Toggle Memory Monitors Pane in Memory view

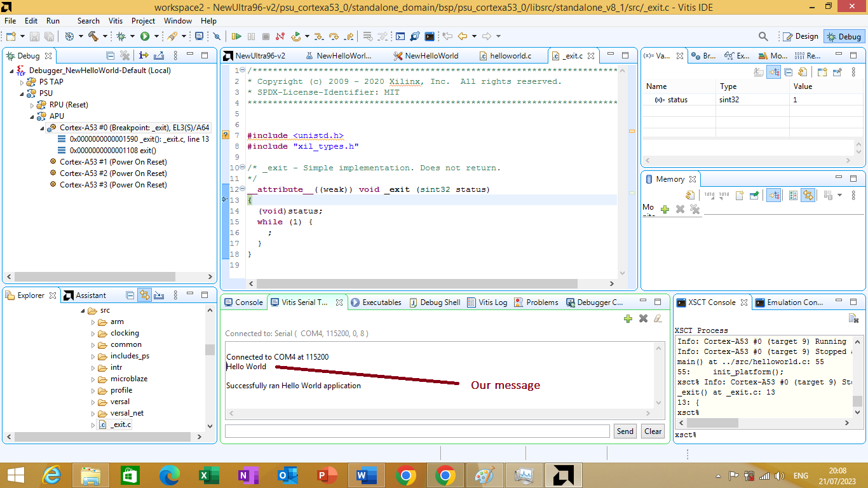pos(793,196)
